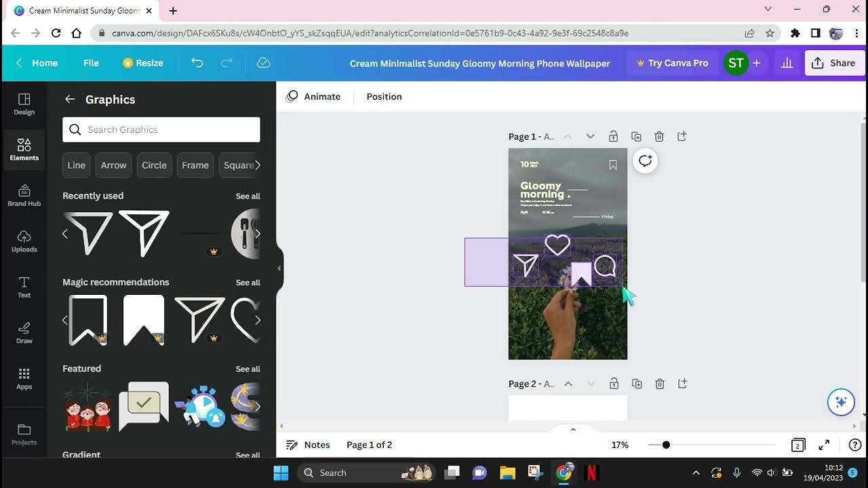868x488 pixels.
Task: Filter graphics by Frame
Action: pyautogui.click(x=195, y=165)
